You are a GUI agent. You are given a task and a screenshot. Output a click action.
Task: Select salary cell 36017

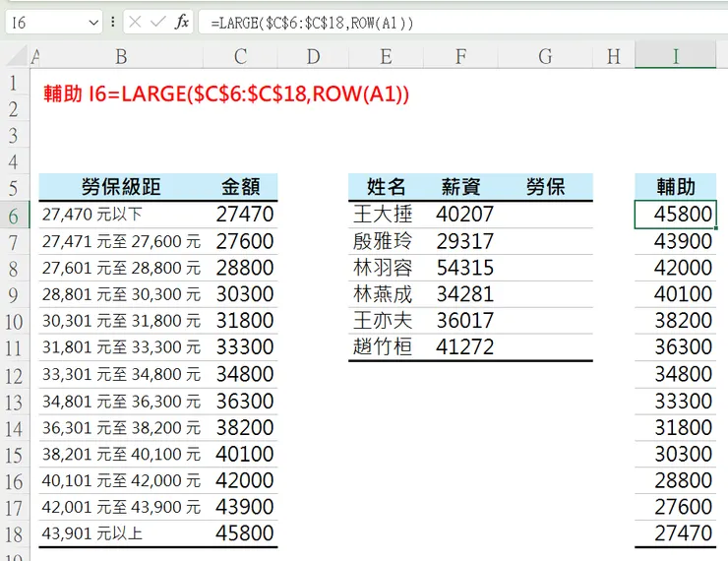(460, 321)
